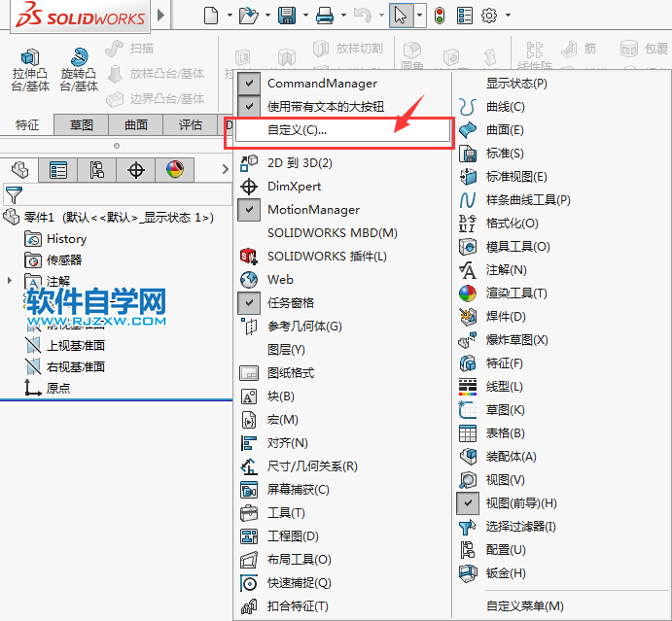Click 自定义菜单(M) entry

point(524,606)
